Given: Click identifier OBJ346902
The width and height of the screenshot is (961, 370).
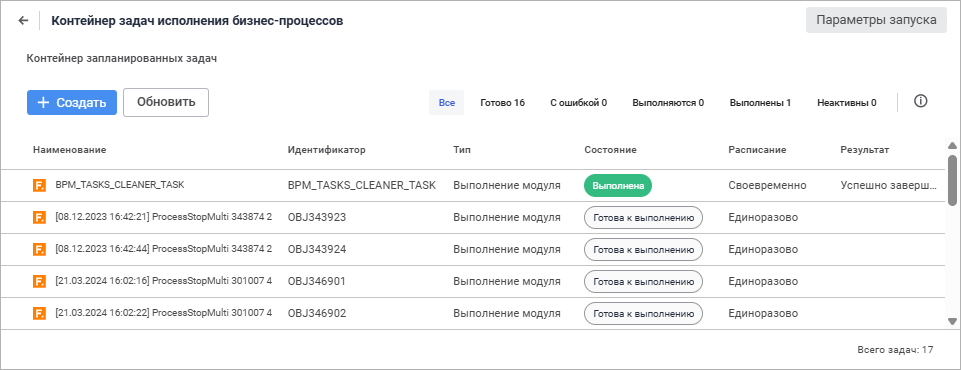Looking at the screenshot, I should coord(317,313).
